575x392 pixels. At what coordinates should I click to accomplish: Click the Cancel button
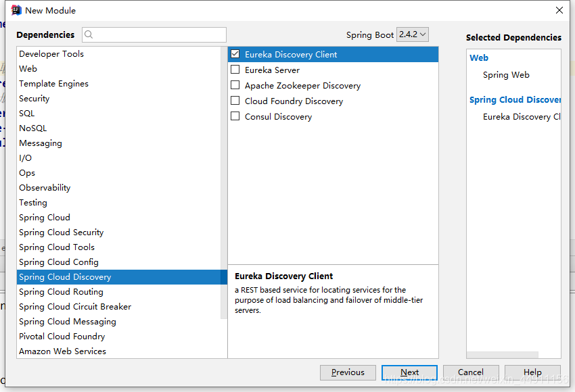(471, 372)
